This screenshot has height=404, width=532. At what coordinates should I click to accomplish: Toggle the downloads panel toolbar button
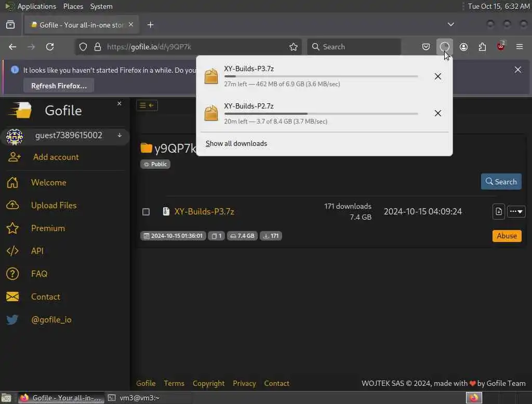(445, 47)
